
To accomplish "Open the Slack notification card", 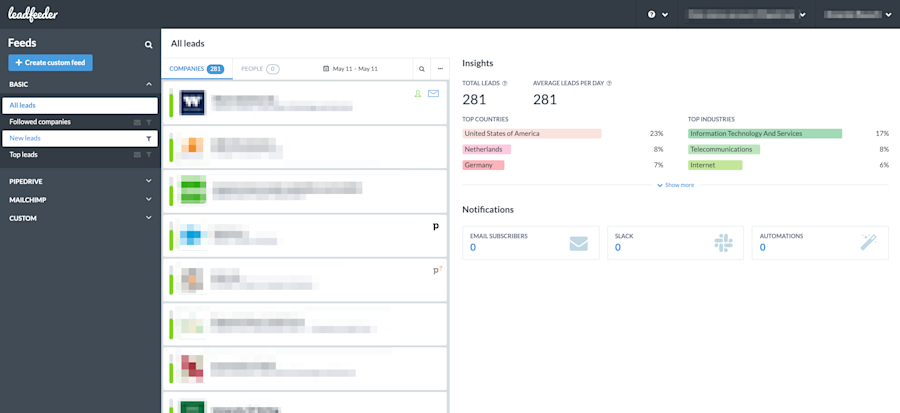I will [676, 243].
